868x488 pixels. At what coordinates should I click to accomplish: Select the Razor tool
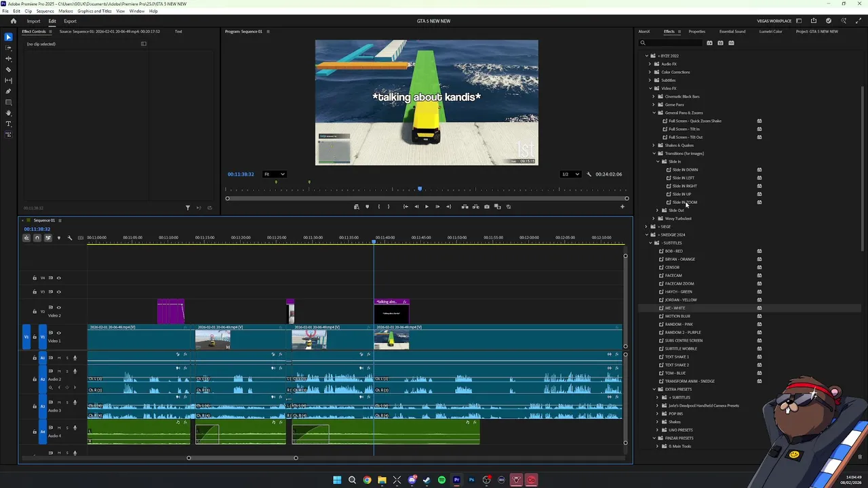click(x=8, y=70)
